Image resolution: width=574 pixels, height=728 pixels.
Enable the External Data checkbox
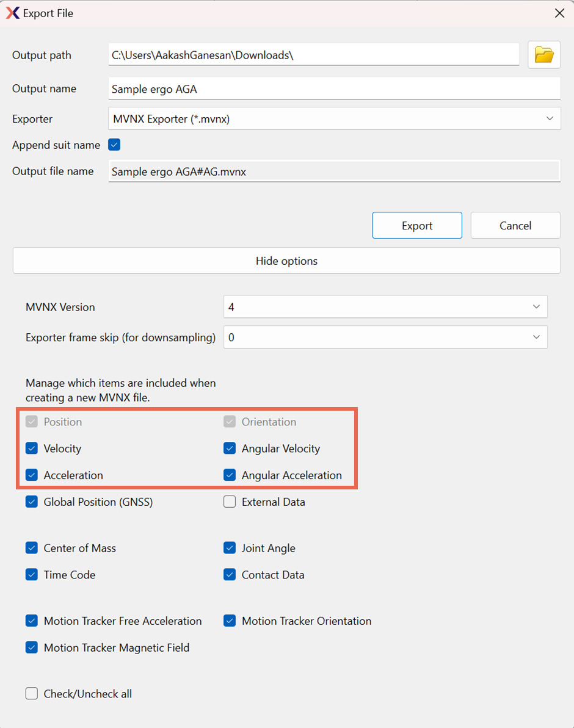click(230, 502)
